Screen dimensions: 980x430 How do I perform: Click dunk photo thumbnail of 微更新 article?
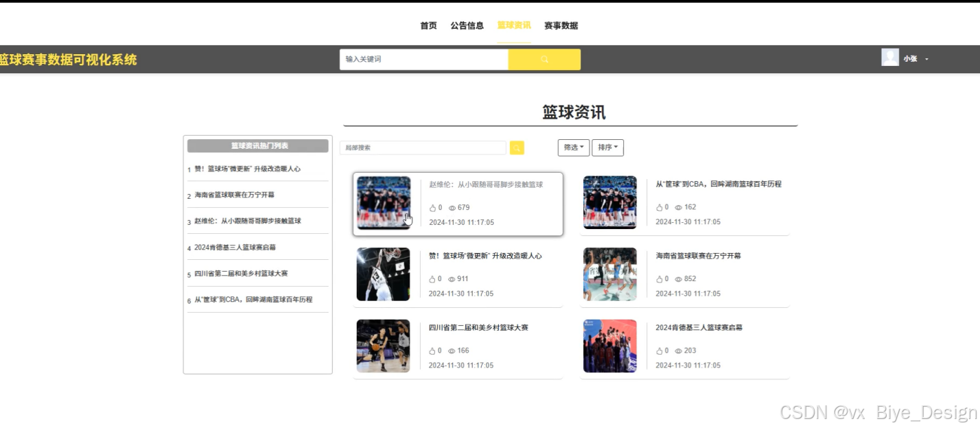(x=383, y=274)
